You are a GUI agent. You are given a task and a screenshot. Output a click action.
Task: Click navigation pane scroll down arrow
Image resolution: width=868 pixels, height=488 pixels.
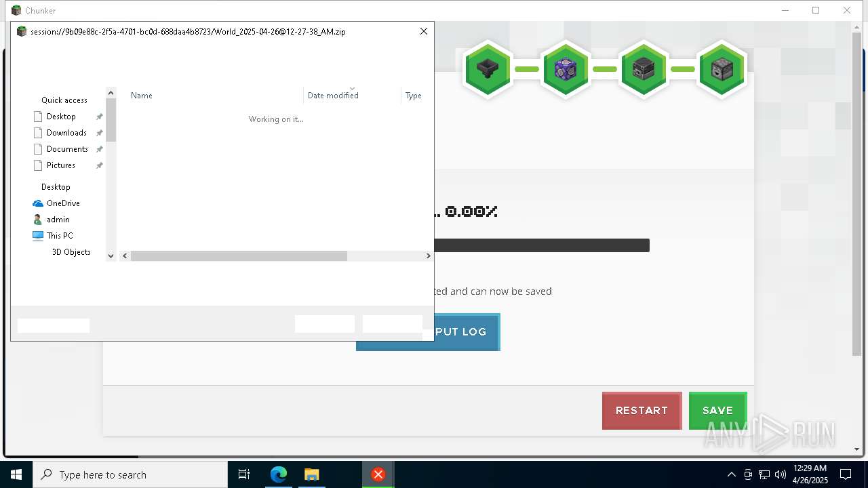click(111, 256)
